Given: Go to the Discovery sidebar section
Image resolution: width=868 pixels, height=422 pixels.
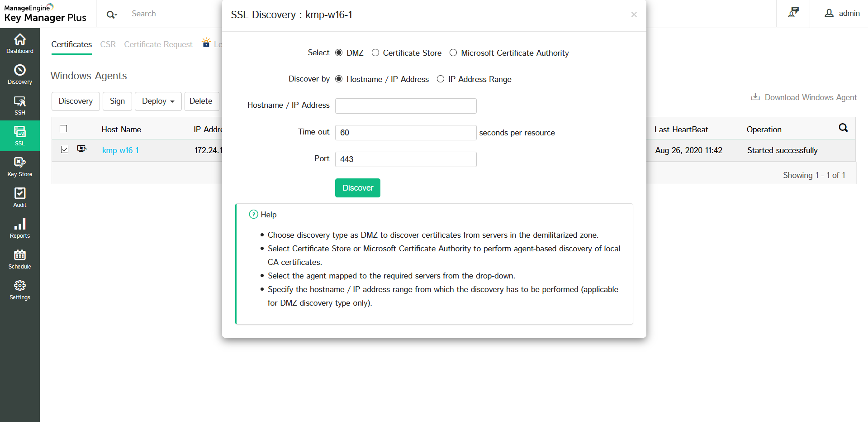Looking at the screenshot, I should (20, 74).
